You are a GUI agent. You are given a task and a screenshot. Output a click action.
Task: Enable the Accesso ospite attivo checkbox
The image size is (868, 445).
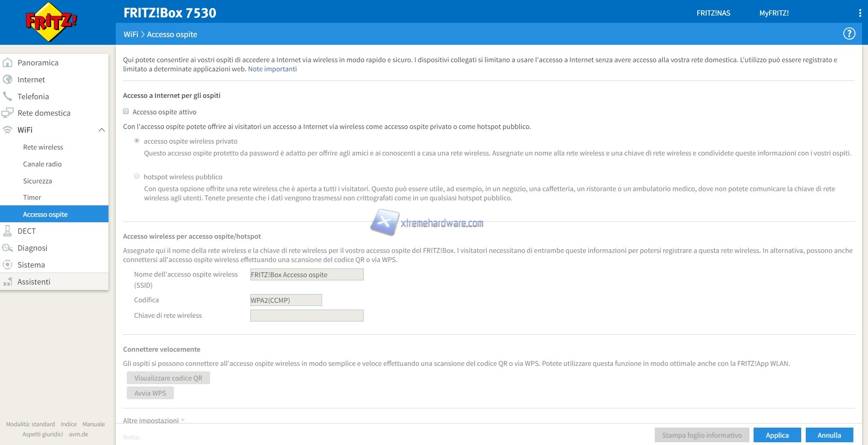[x=126, y=112]
